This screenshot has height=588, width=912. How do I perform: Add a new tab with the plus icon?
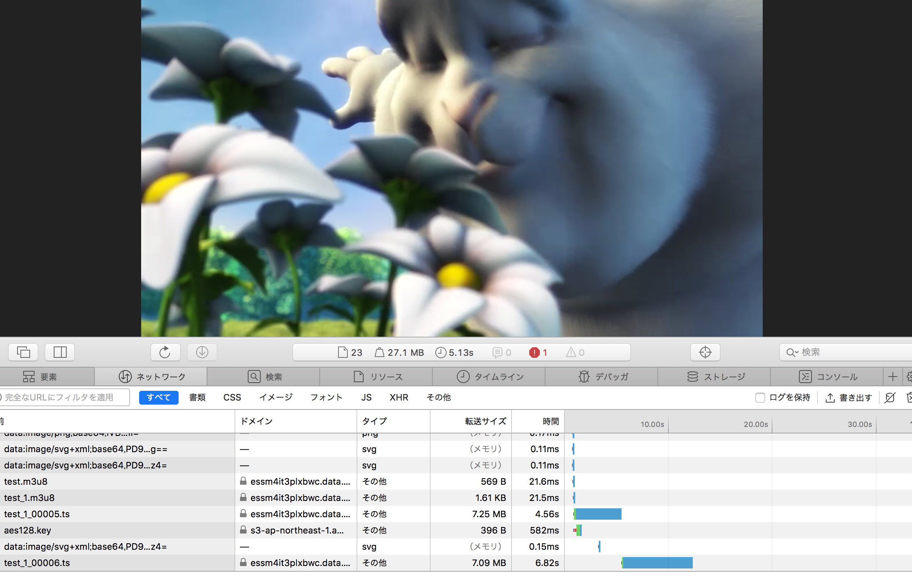(893, 377)
